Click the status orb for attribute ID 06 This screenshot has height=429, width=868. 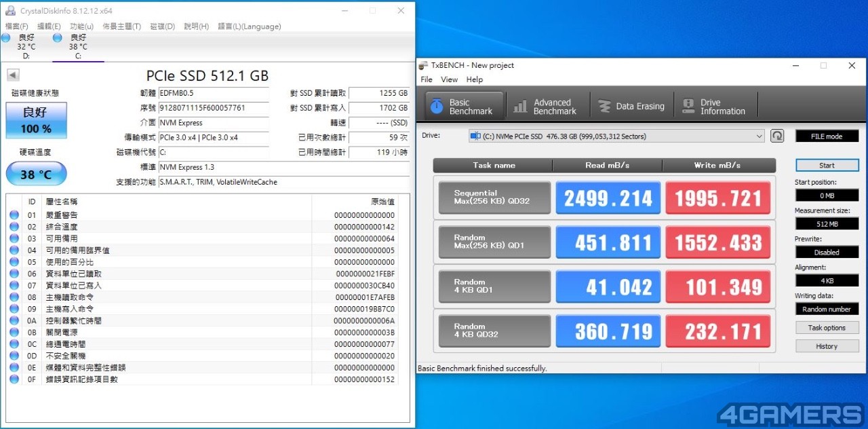coord(14,274)
